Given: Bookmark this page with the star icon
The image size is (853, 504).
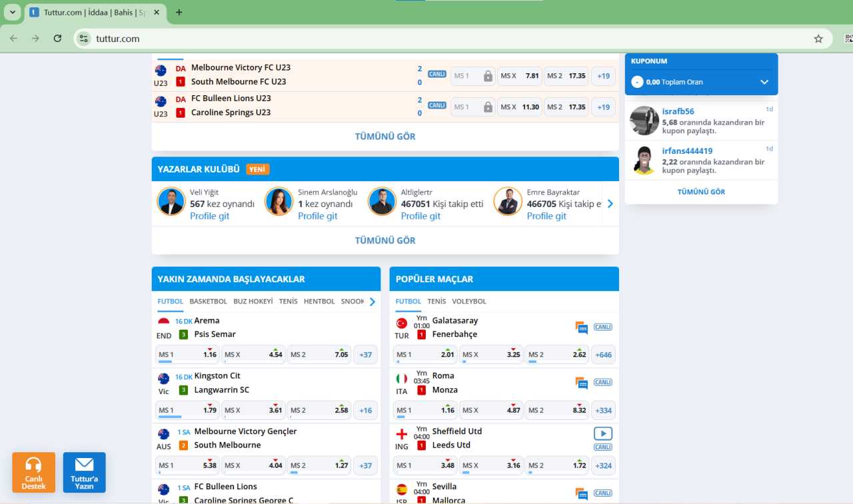Looking at the screenshot, I should tap(818, 39).
